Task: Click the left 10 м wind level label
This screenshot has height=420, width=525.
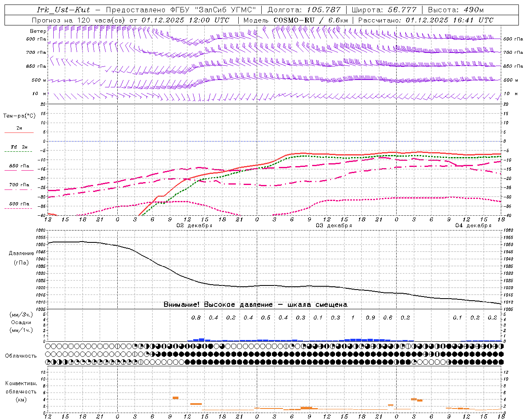Action: pos(39,94)
